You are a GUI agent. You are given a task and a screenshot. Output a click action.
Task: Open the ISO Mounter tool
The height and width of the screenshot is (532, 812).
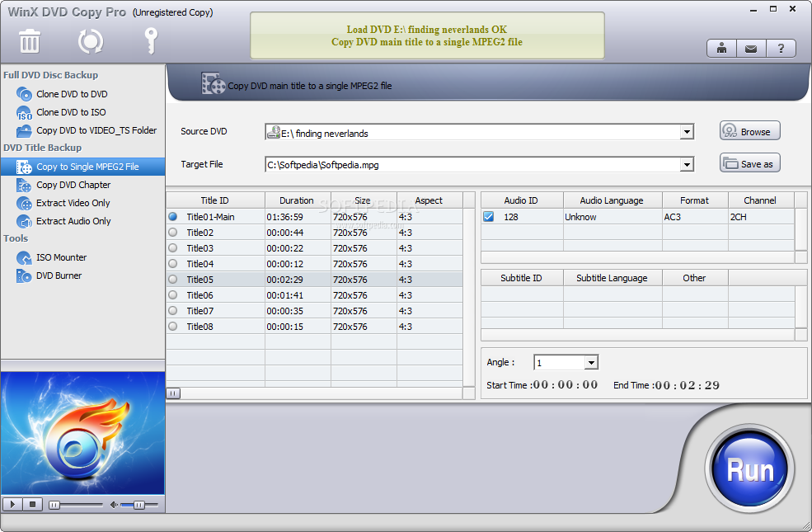click(61, 257)
